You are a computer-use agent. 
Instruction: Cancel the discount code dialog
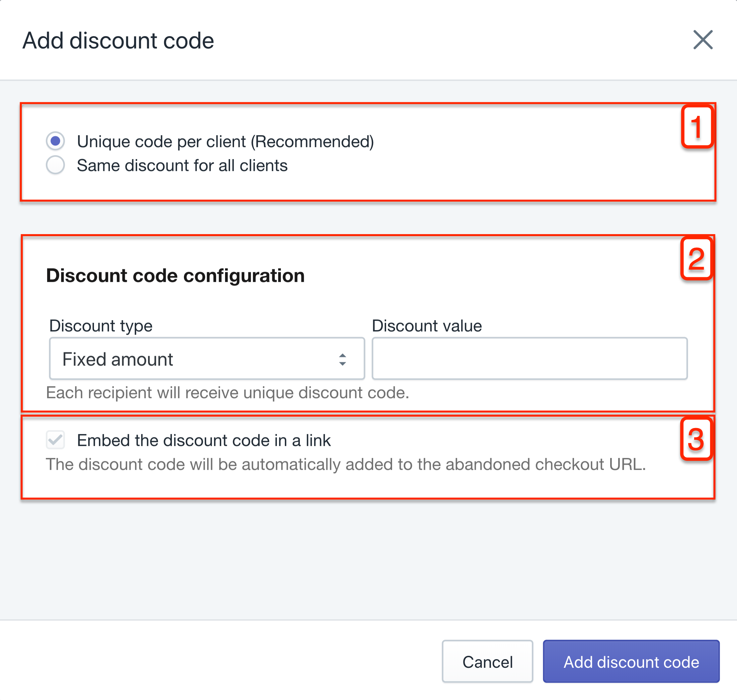tap(487, 661)
